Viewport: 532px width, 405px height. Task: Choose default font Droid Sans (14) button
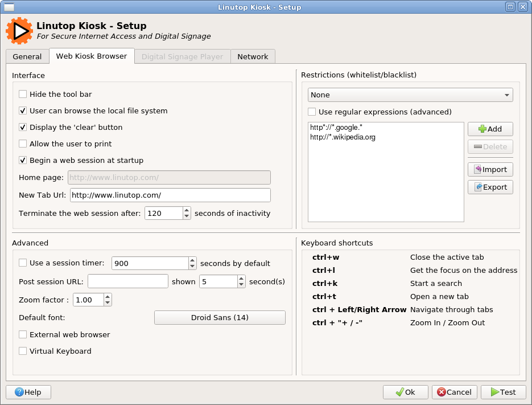[220, 317]
